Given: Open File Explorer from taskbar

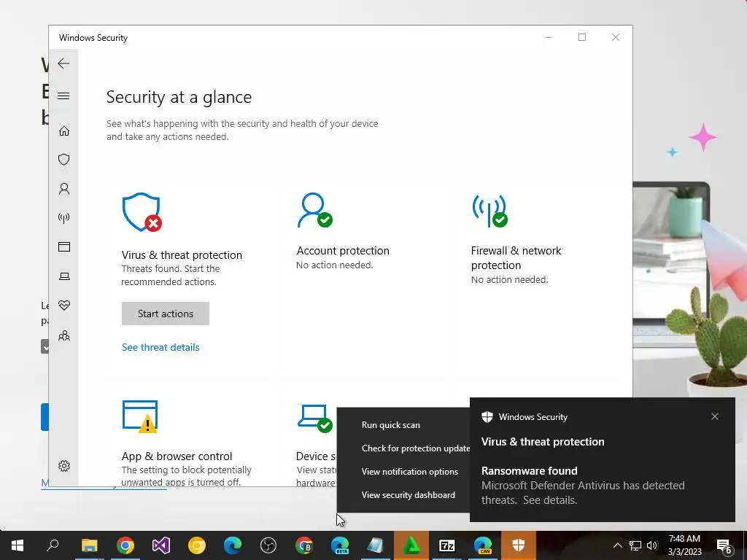Looking at the screenshot, I should click(x=89, y=545).
